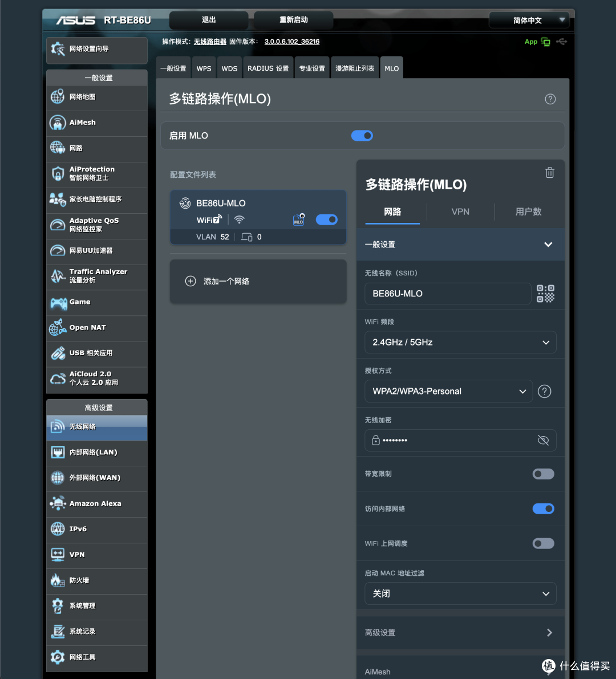The width and height of the screenshot is (616, 679).
Task: Switch to the 一般设置 wireless tab
Action: [x=173, y=68]
